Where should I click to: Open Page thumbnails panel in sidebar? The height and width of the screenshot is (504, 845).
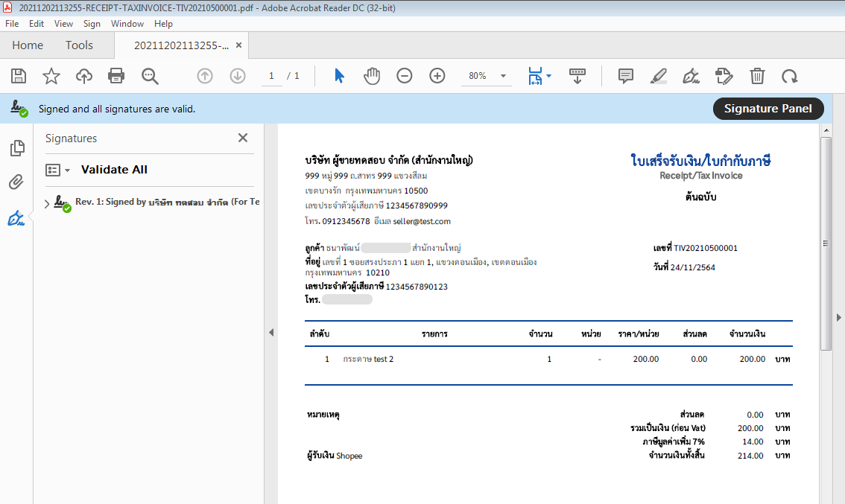(16, 148)
